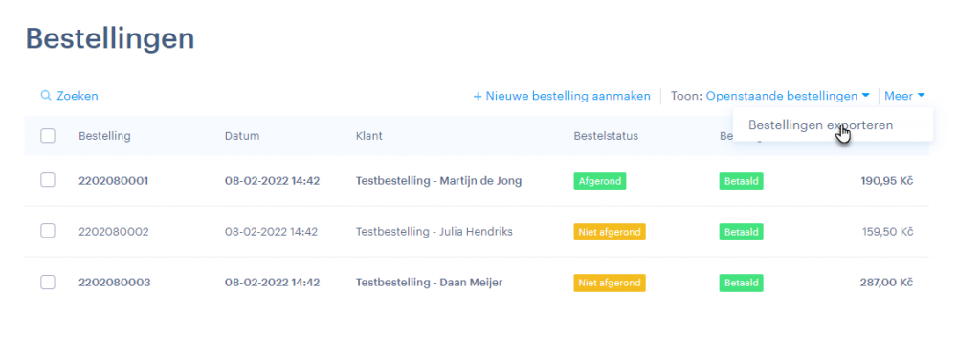This screenshot has height=363, width=980.
Task: Click Betaald badge for order 2202080002
Action: click(x=742, y=232)
